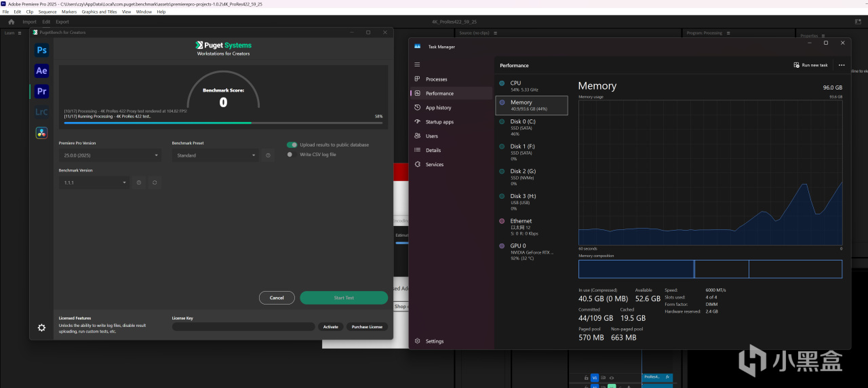Click the Ethernet performance indicator icon

tap(502, 221)
